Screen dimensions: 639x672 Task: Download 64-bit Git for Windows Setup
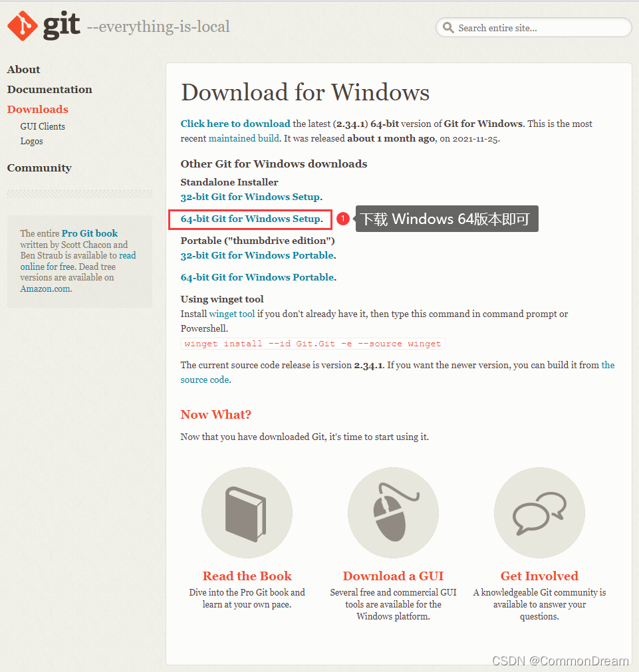tap(251, 219)
